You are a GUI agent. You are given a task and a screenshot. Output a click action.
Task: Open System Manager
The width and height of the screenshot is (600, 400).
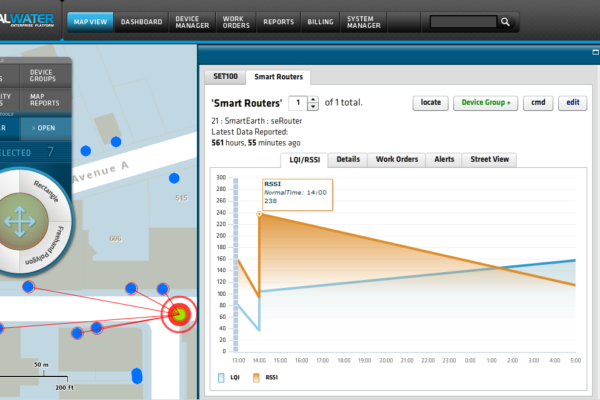[x=364, y=22]
